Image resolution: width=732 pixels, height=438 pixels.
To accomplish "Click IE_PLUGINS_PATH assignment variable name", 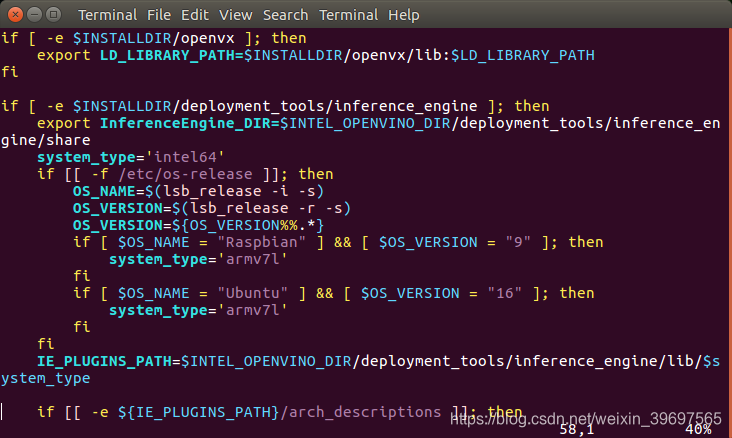I will point(105,361).
